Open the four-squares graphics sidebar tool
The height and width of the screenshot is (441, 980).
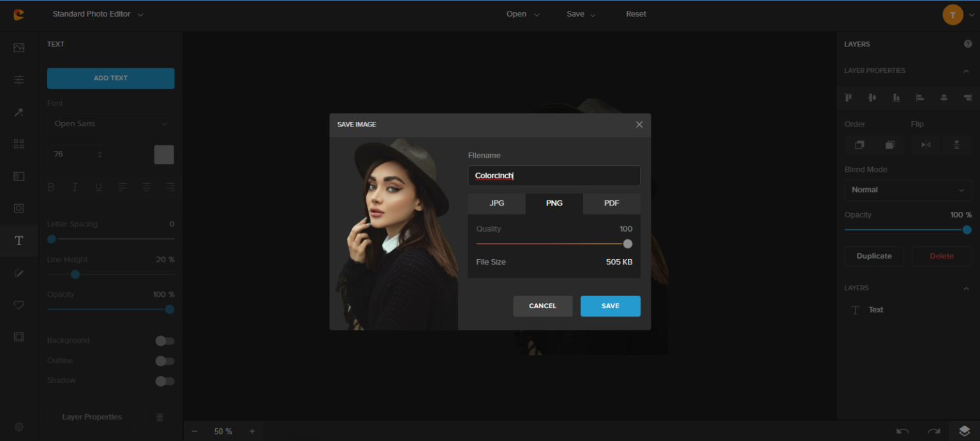click(x=19, y=144)
